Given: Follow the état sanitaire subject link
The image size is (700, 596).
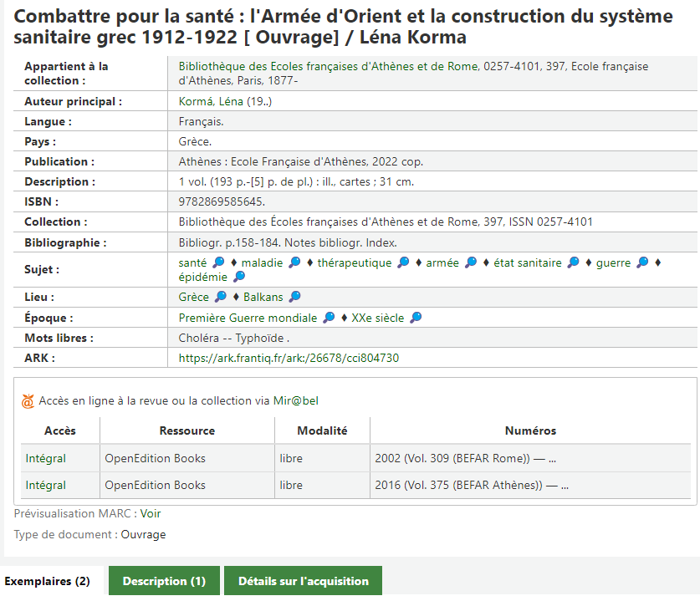Looking at the screenshot, I should point(528,262).
